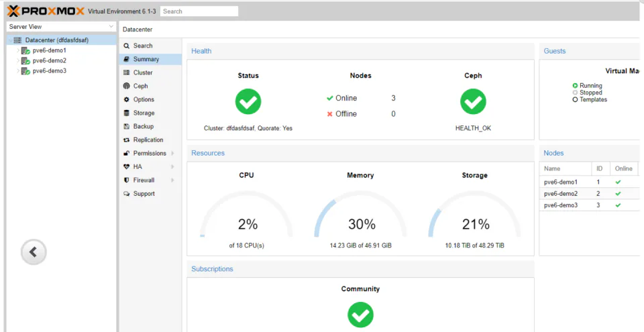Open the Backup menu item
644x332 pixels.
pyautogui.click(x=150, y=127)
